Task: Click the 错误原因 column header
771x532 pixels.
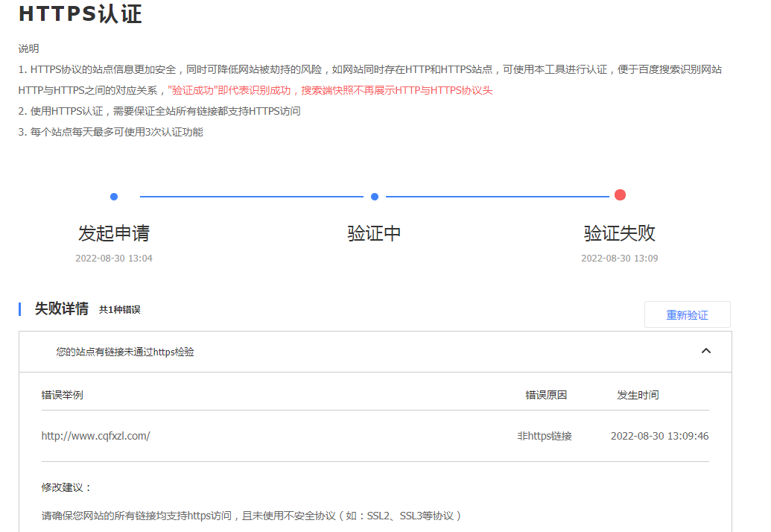Action: [546, 395]
